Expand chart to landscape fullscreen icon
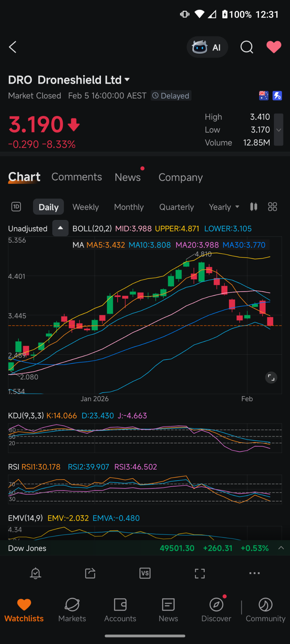The width and height of the screenshot is (290, 644). [200, 573]
